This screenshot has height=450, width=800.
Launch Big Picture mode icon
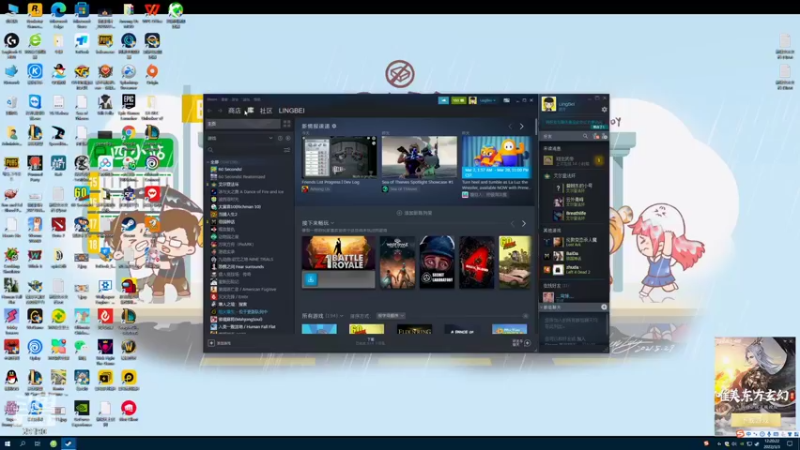(x=506, y=101)
